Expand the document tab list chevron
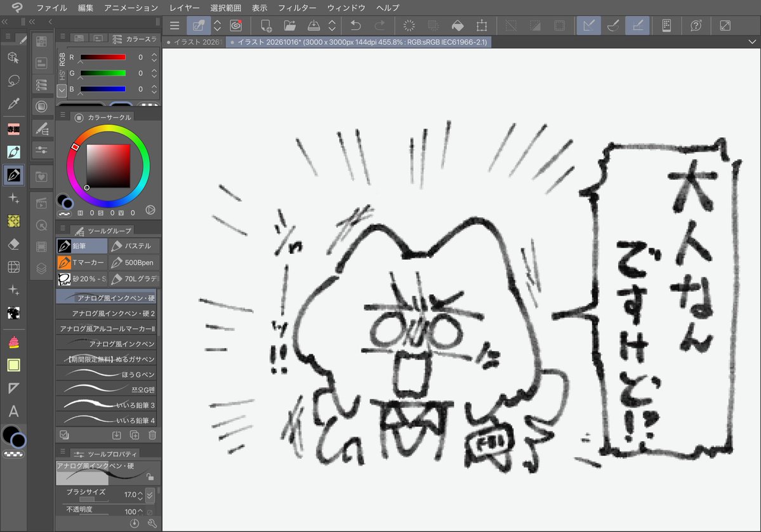This screenshot has height=532, width=761. [x=751, y=42]
